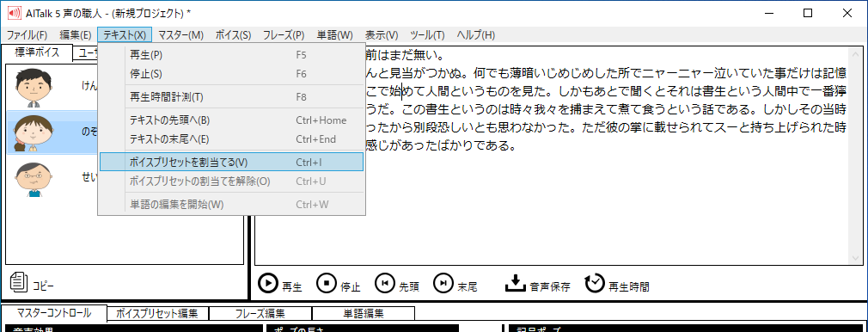
Task: Open the 編集(E) menu
Action: (x=76, y=35)
